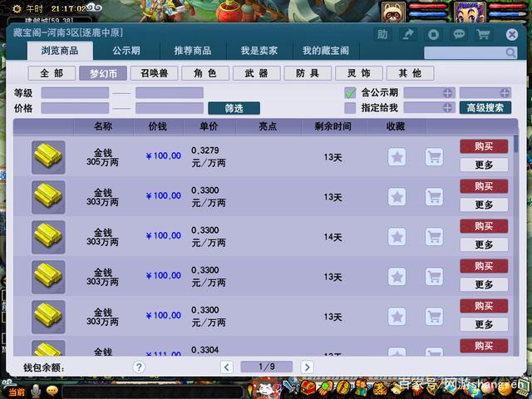Viewport: 532px width, 399px height.
Task: Click the listing scrollbar thumb
Action: coord(516,144)
